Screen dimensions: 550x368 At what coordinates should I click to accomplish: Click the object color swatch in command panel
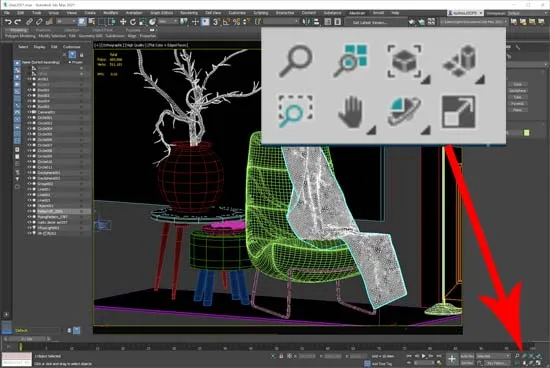(x=526, y=133)
